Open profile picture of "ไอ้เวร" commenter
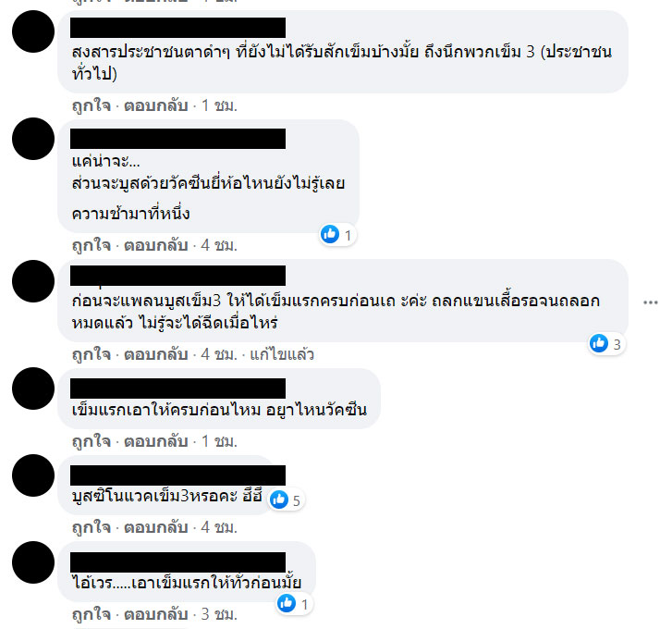 click(x=33, y=562)
